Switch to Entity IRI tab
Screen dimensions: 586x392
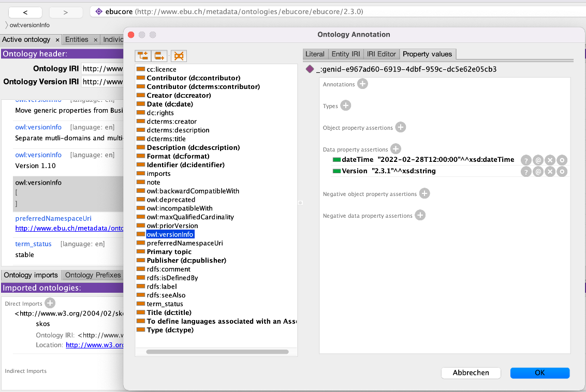(x=346, y=54)
